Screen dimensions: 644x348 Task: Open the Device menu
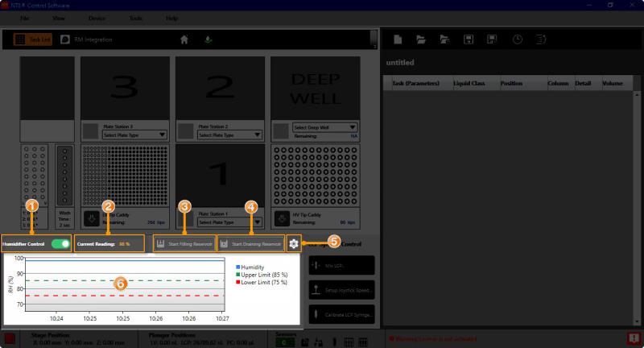click(x=97, y=18)
